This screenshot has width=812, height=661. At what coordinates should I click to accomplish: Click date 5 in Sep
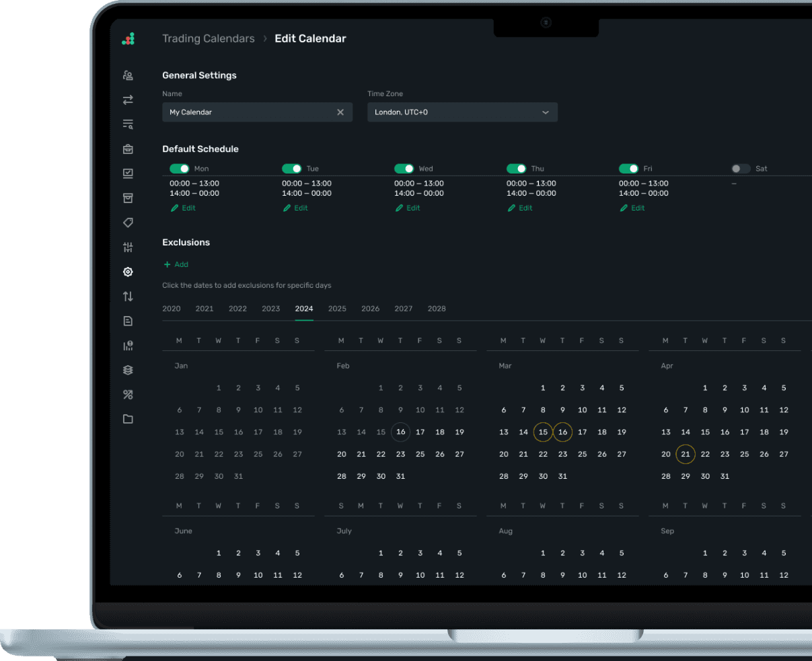click(784, 553)
